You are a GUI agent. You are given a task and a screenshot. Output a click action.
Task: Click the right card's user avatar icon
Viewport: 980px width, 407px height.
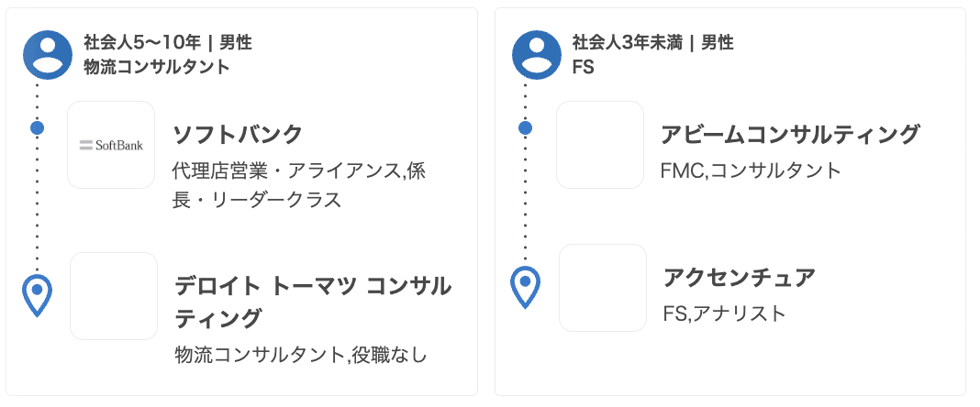[x=537, y=55]
